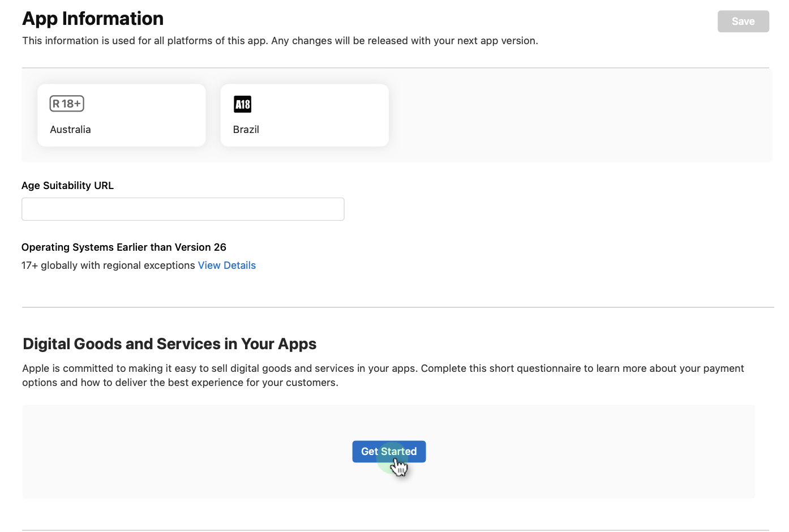Select the Brazil rating card label
This screenshot has width=789, height=532.
tap(246, 130)
